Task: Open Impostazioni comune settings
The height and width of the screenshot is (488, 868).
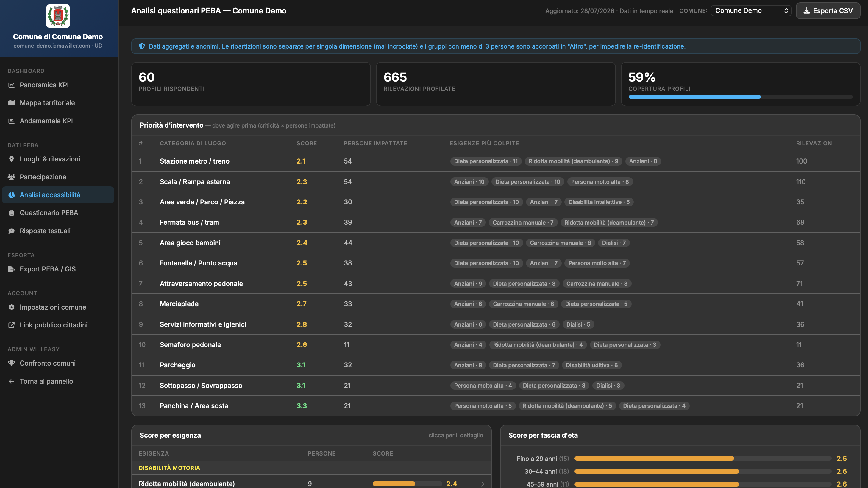Action: point(58,307)
